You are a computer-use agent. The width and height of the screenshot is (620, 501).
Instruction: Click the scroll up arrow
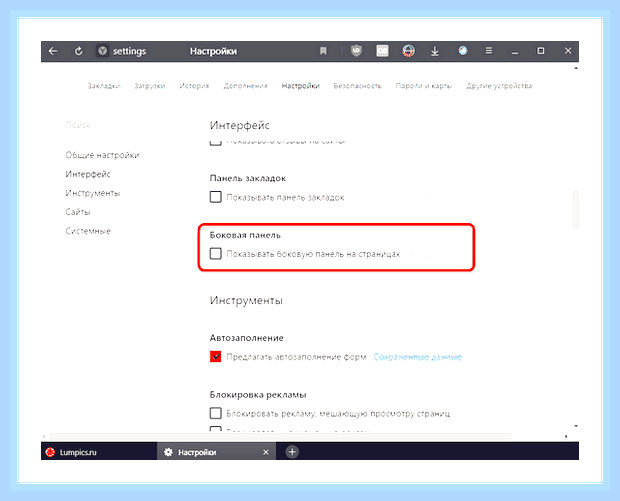[x=576, y=68]
